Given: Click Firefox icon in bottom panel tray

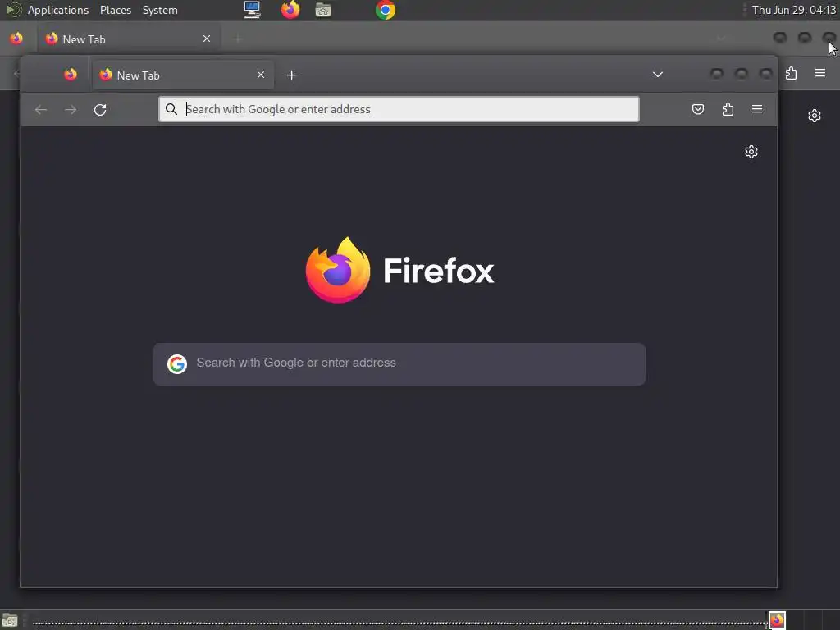Looking at the screenshot, I should (777, 620).
